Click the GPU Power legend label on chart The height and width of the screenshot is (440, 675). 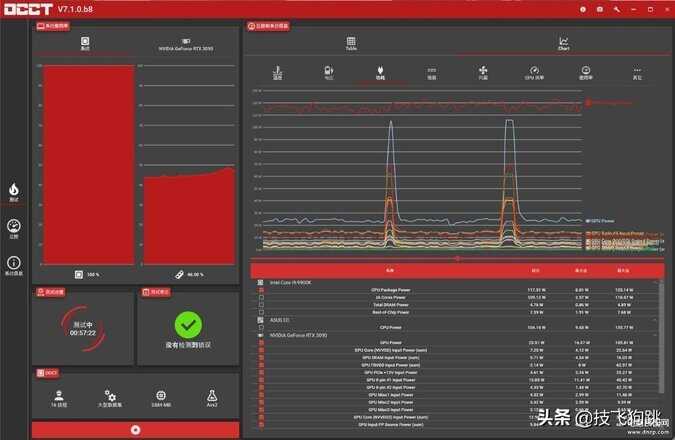pos(602,221)
